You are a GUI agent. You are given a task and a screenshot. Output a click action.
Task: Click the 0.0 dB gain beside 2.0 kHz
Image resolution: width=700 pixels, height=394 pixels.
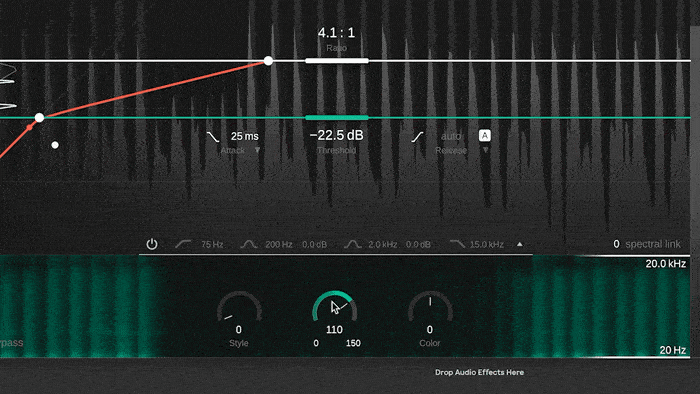click(418, 245)
